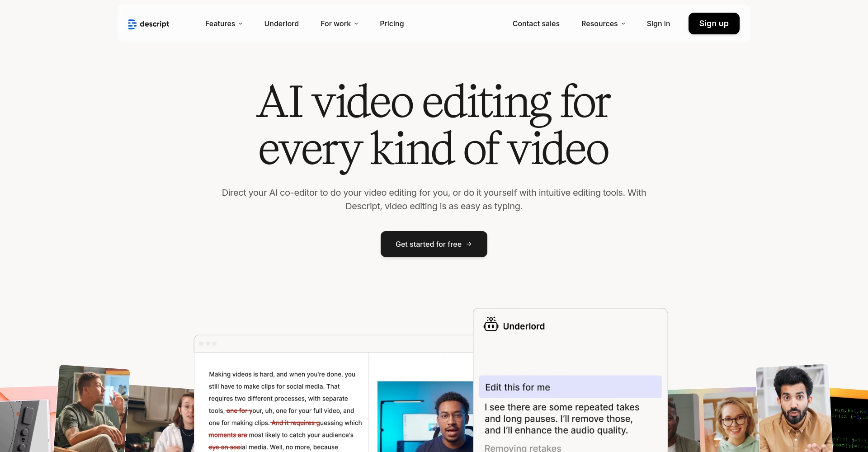The width and height of the screenshot is (868, 452).
Task: Go to the Pricing page
Action: pos(392,24)
